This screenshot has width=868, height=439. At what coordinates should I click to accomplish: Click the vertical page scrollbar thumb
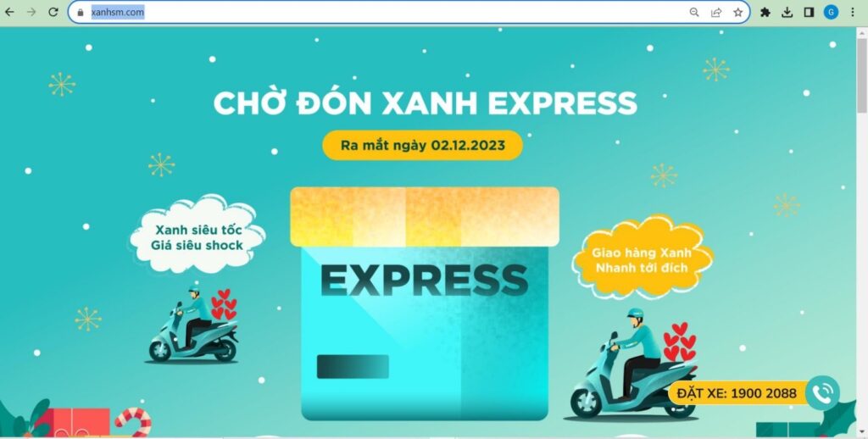click(x=862, y=75)
